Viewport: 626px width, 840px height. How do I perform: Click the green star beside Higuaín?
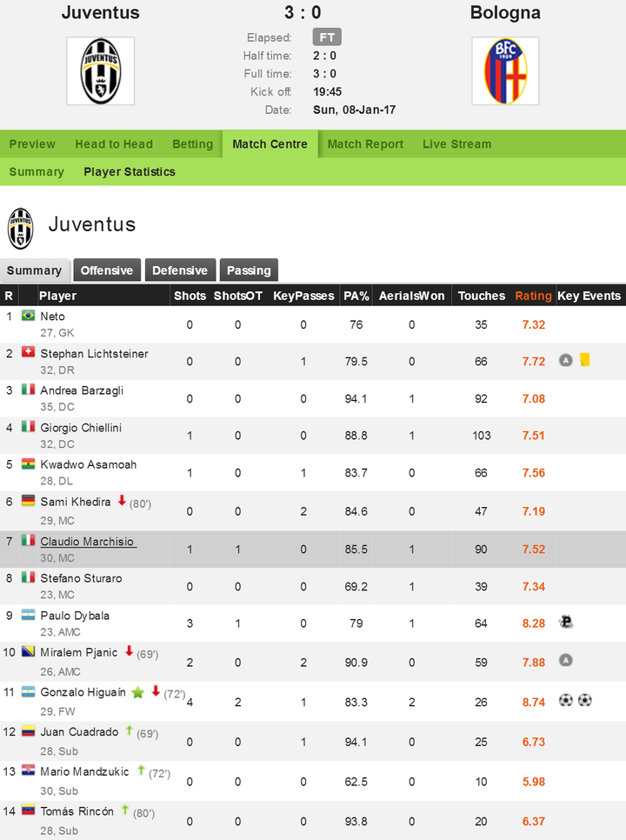tap(138, 693)
